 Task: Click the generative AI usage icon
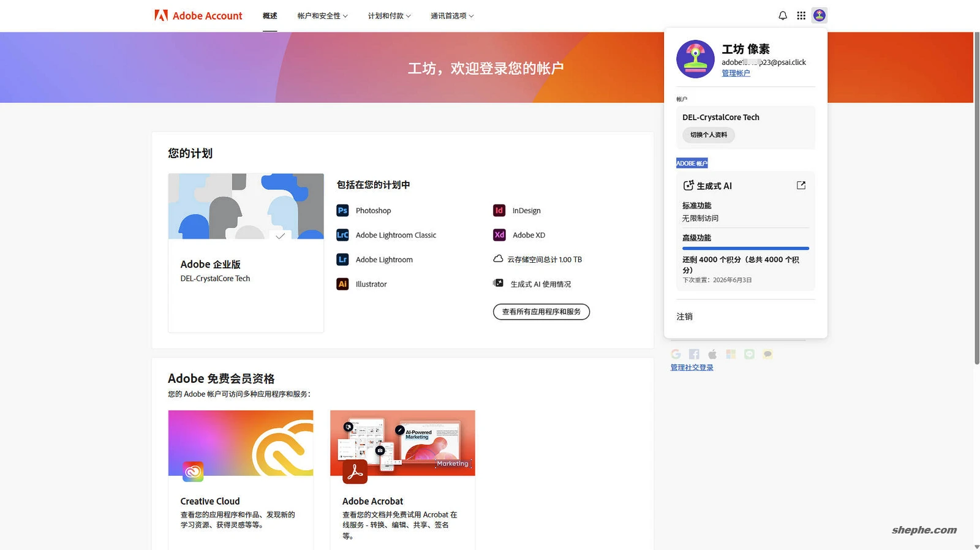(x=498, y=283)
